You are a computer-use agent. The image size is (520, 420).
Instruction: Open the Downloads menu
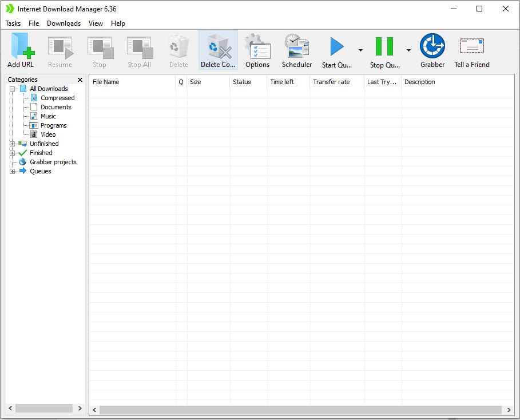(63, 23)
